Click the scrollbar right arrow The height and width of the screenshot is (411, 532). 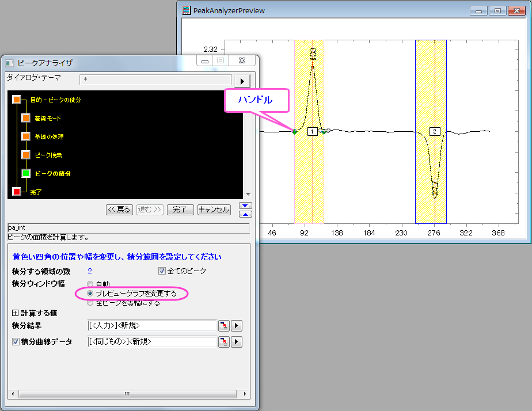(245, 394)
